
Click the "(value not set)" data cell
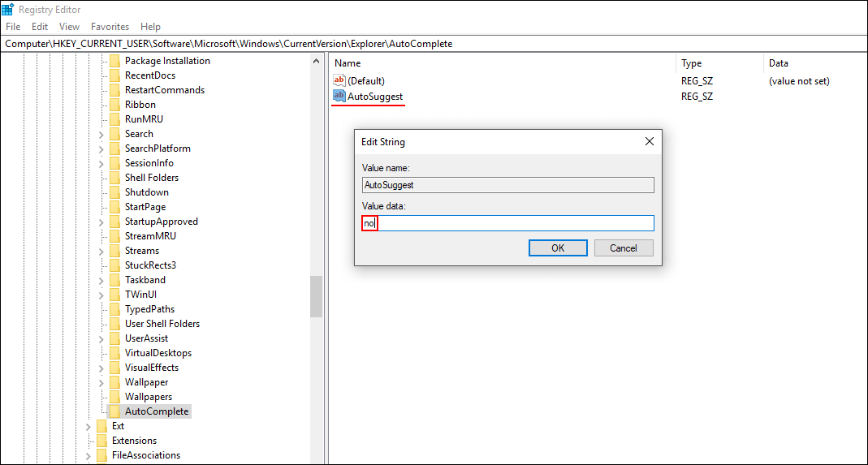(799, 81)
